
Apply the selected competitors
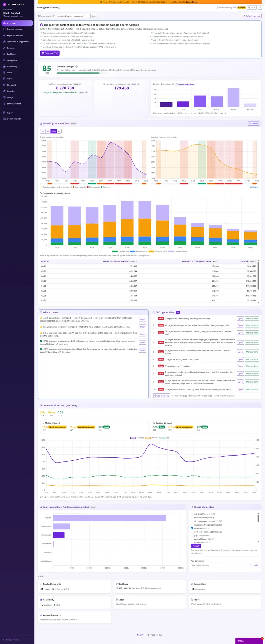pos(196,546)
